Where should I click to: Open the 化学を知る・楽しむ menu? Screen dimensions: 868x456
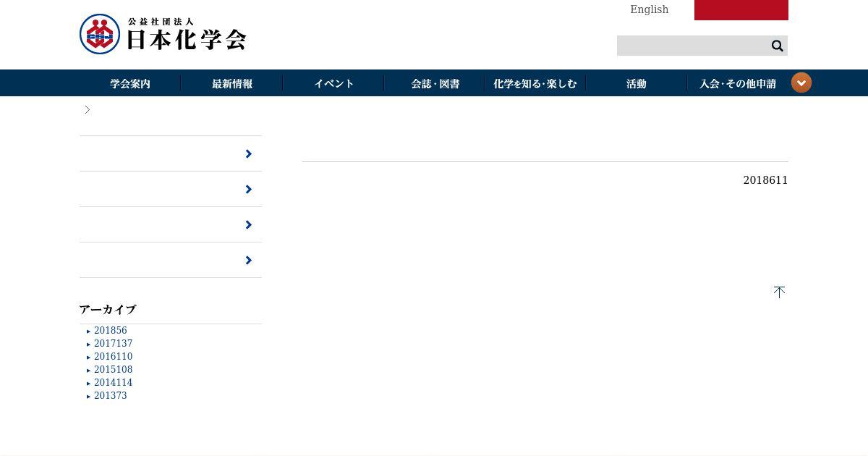click(535, 83)
